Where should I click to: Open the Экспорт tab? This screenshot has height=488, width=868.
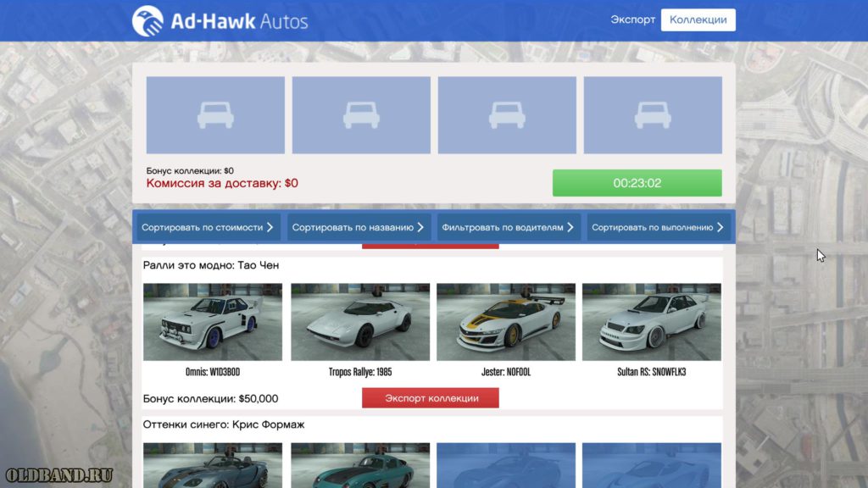pos(632,20)
